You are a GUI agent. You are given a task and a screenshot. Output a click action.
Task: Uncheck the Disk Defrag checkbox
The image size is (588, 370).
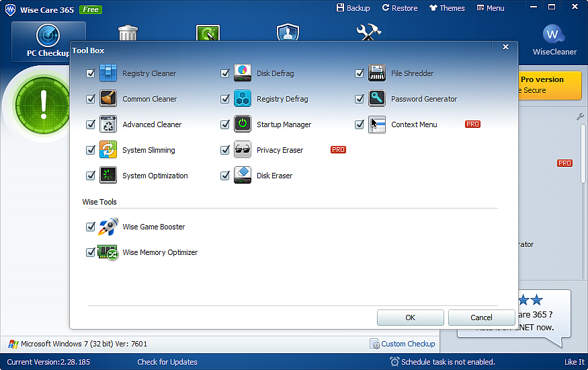click(x=225, y=73)
